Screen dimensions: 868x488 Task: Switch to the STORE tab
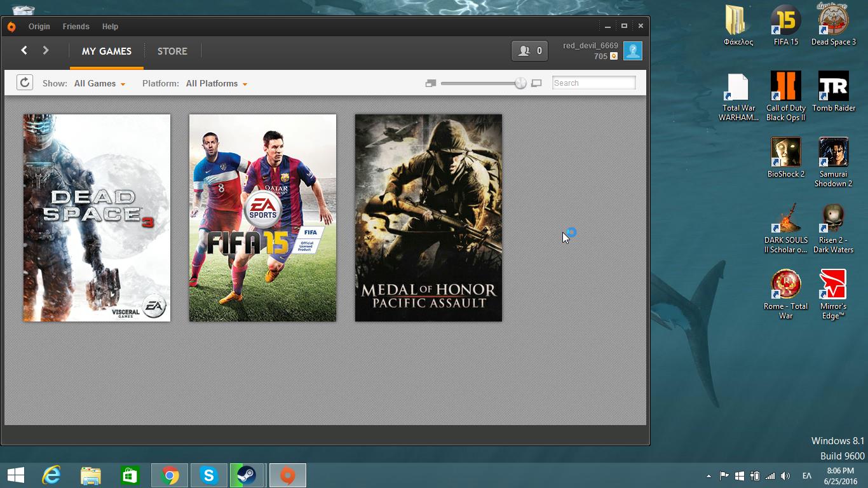pyautogui.click(x=172, y=51)
